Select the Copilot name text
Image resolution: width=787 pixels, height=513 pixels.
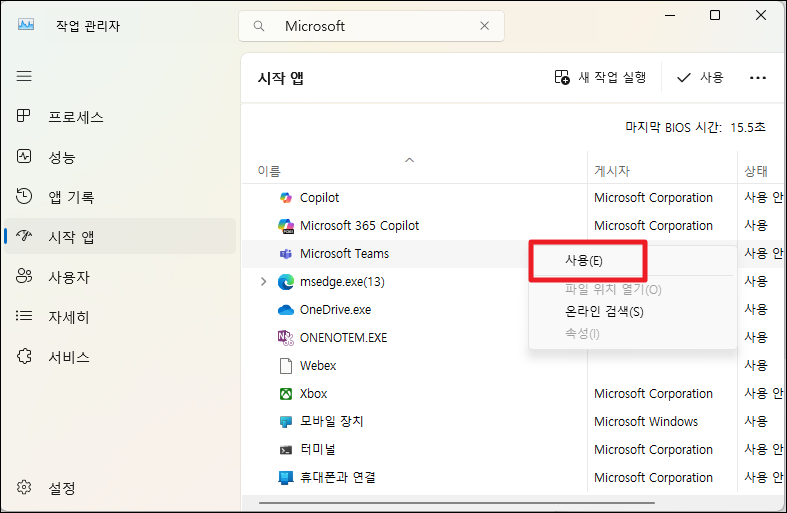click(x=319, y=198)
